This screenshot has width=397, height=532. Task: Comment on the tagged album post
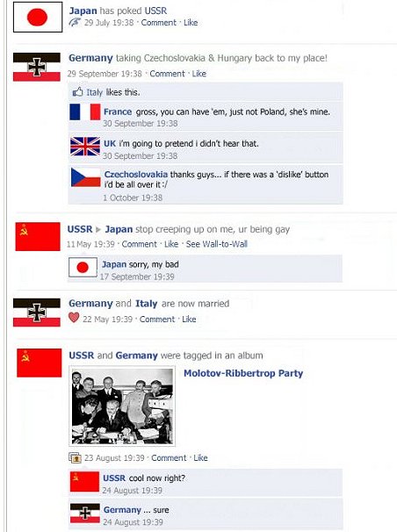point(169,458)
